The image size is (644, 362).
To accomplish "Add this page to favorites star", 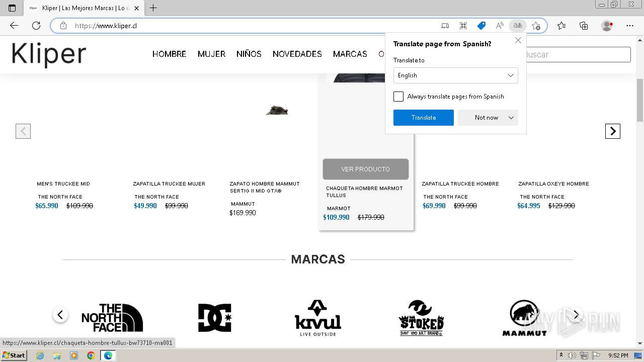I will point(536,26).
